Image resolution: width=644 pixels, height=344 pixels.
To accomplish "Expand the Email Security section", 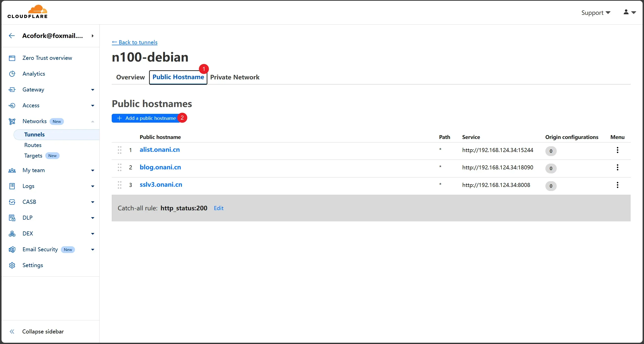I will pos(93,250).
